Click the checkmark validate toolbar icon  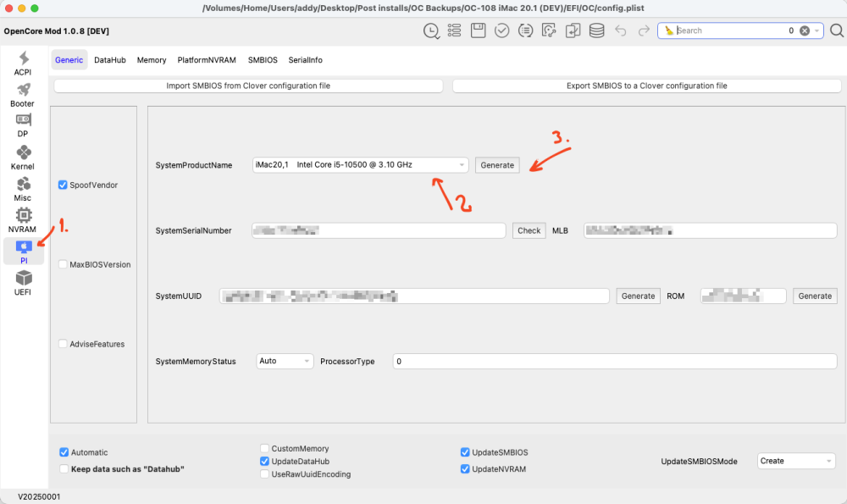point(501,30)
